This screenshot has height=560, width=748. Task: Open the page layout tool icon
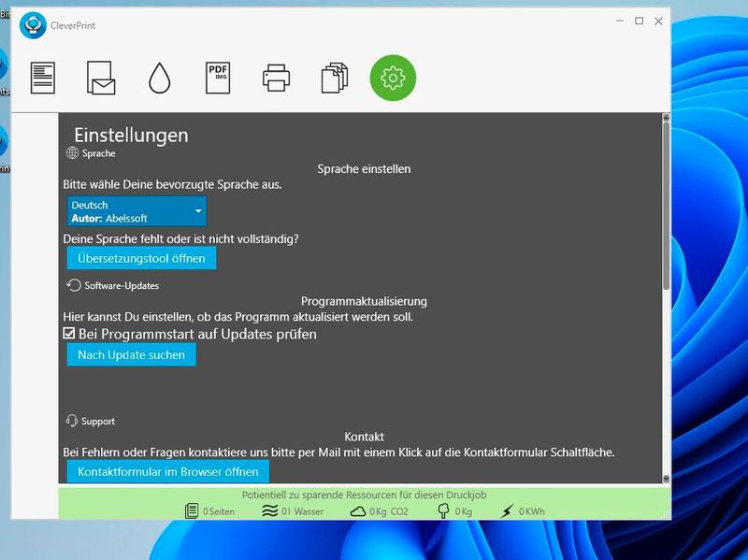(43, 78)
